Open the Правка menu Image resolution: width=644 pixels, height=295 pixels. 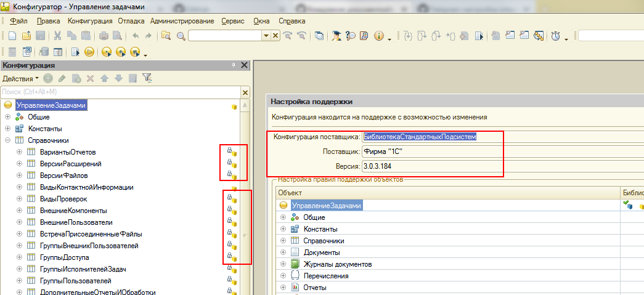pos(49,21)
